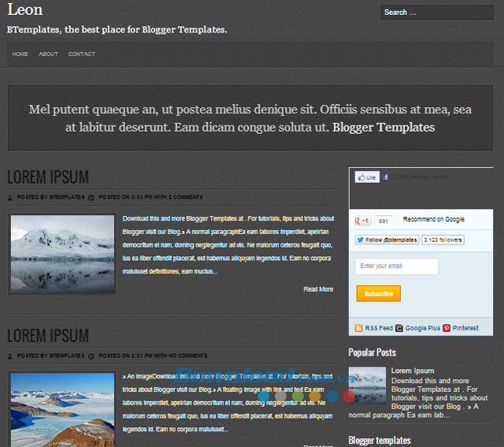504x447 pixels.
Task: Click the 691 plus-one count
Action: pos(384,221)
